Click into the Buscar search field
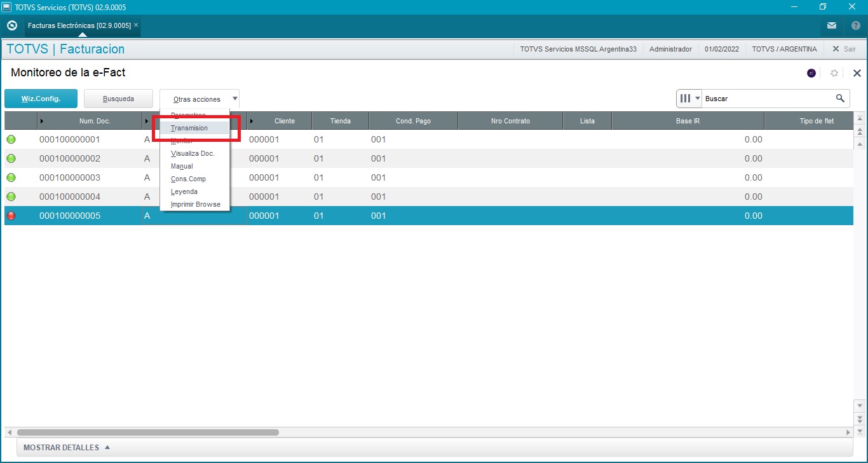868x463 pixels. 768,99
